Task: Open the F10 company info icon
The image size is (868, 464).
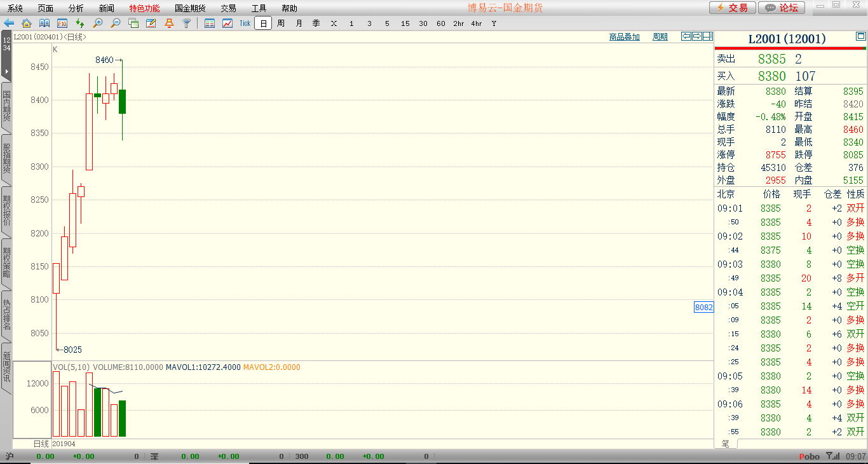Action: pos(62,24)
